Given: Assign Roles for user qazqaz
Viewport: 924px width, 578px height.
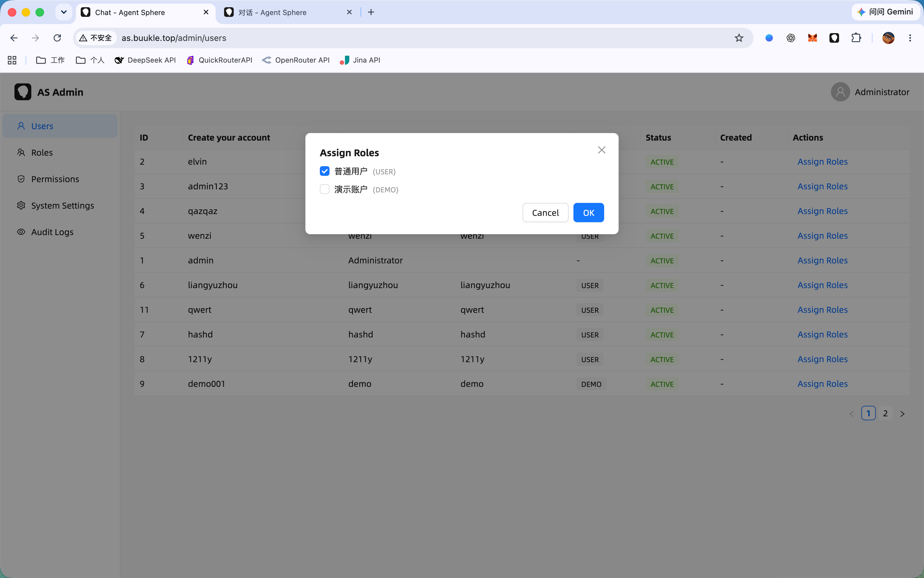Looking at the screenshot, I should tap(822, 211).
